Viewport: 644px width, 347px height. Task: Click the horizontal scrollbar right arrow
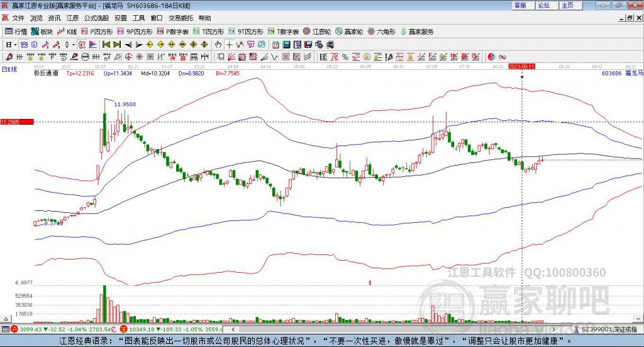553,329
